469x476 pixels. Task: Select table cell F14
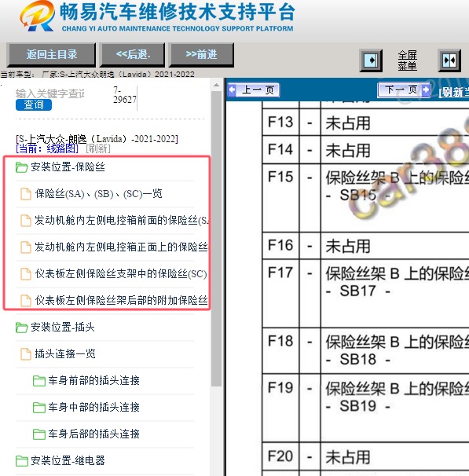(280, 150)
